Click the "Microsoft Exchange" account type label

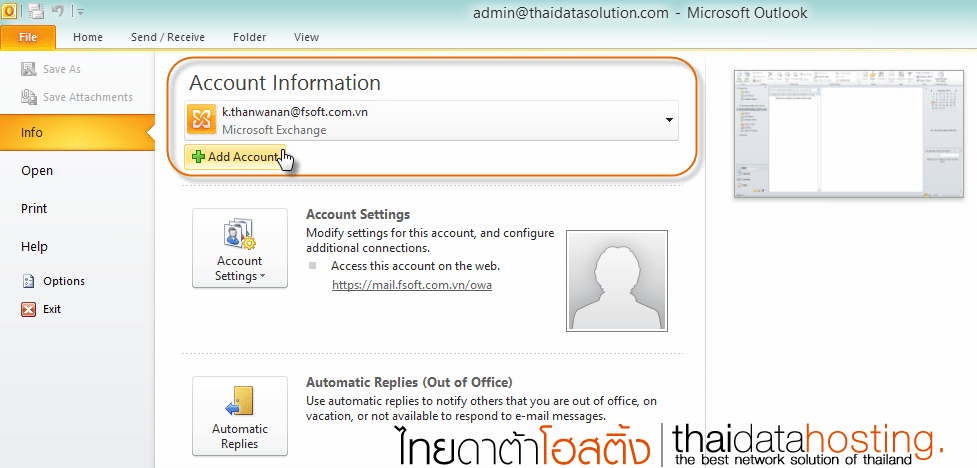(x=274, y=130)
